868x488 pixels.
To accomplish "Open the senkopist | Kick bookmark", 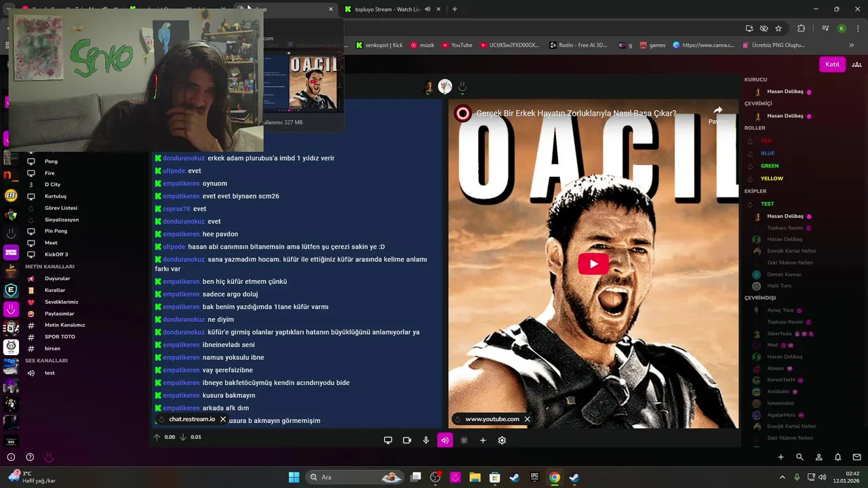I will click(x=379, y=45).
